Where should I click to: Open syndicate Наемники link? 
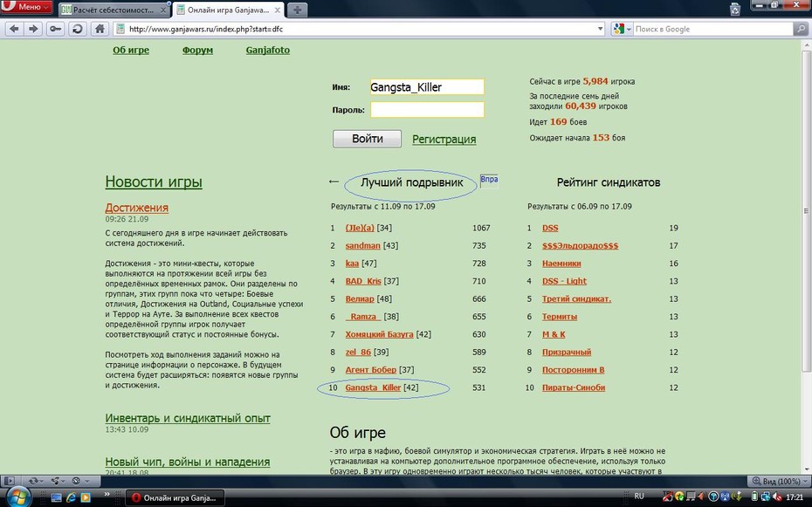[561, 264]
